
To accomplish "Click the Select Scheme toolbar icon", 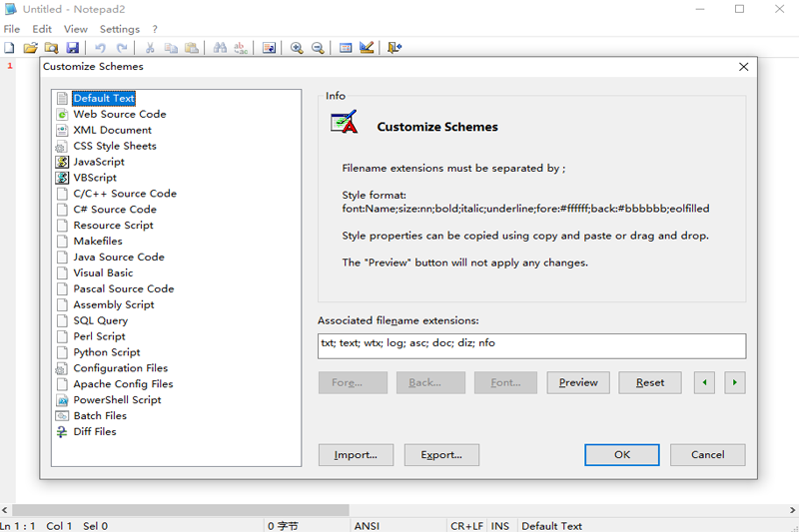I will click(x=346, y=48).
